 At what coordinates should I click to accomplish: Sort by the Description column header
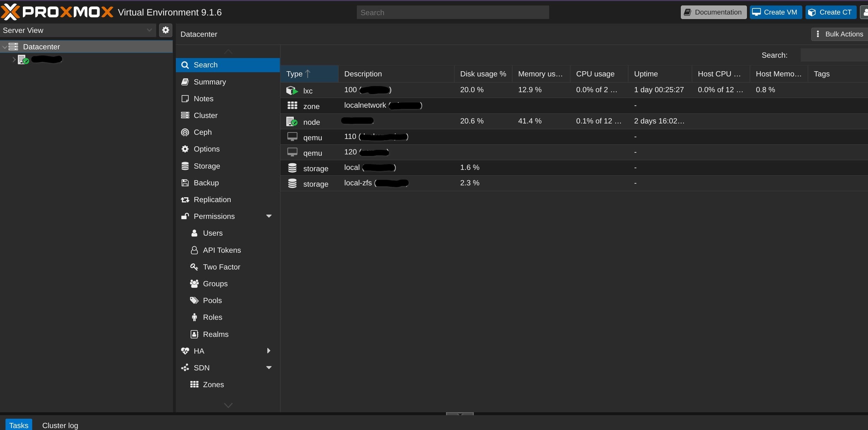tap(396, 74)
